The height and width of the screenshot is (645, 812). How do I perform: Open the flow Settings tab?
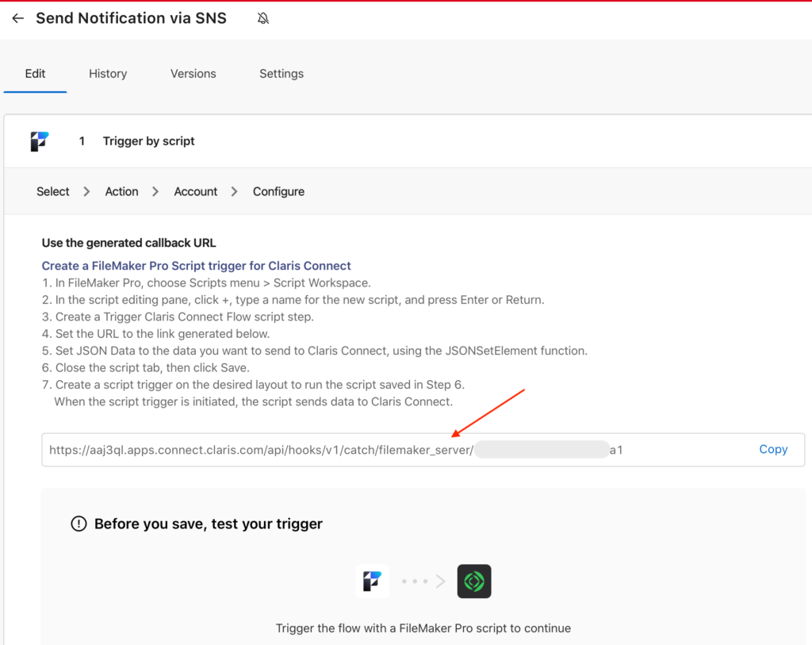[282, 74]
